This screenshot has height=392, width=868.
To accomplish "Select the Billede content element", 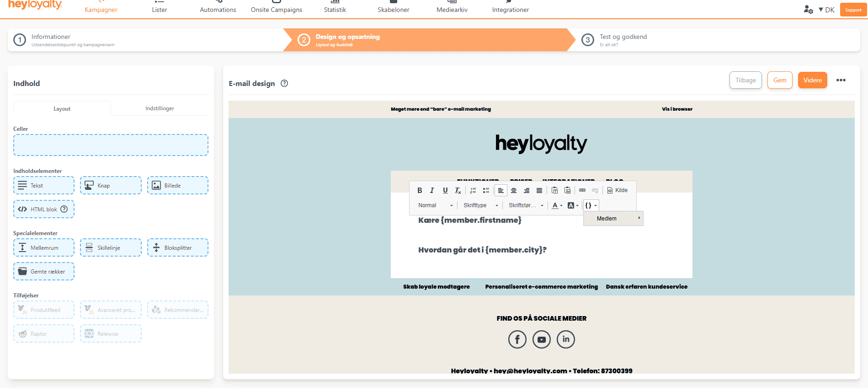I will 177,185.
